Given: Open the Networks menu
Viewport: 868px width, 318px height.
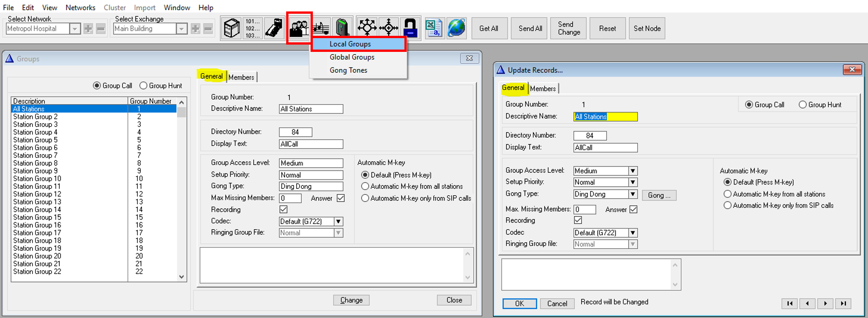Looking at the screenshot, I should pyautogui.click(x=80, y=8).
